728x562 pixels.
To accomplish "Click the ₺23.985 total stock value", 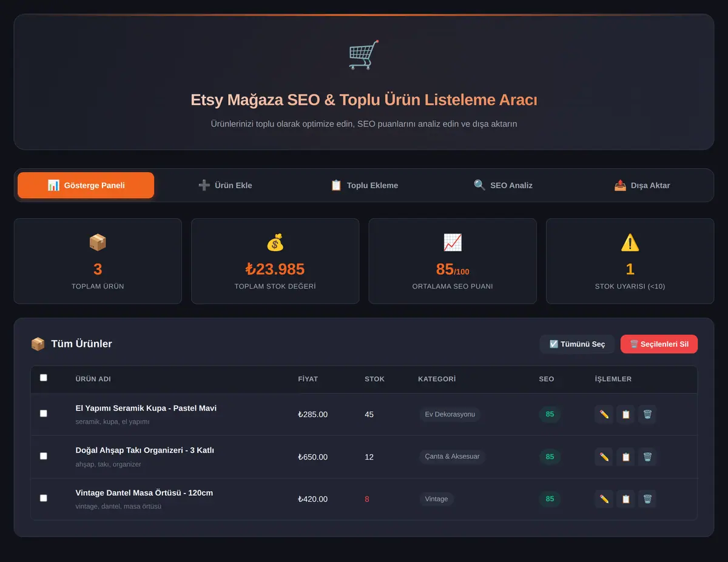I will 275,269.
